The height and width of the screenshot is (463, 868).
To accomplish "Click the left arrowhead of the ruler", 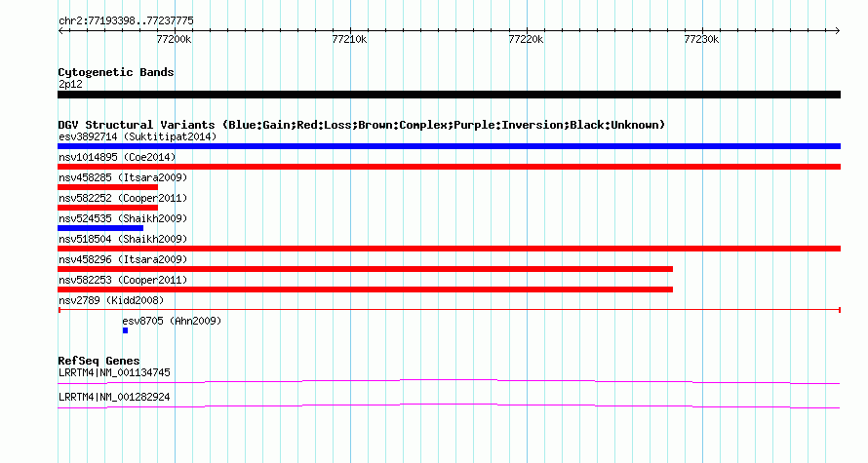I will 60,31.
